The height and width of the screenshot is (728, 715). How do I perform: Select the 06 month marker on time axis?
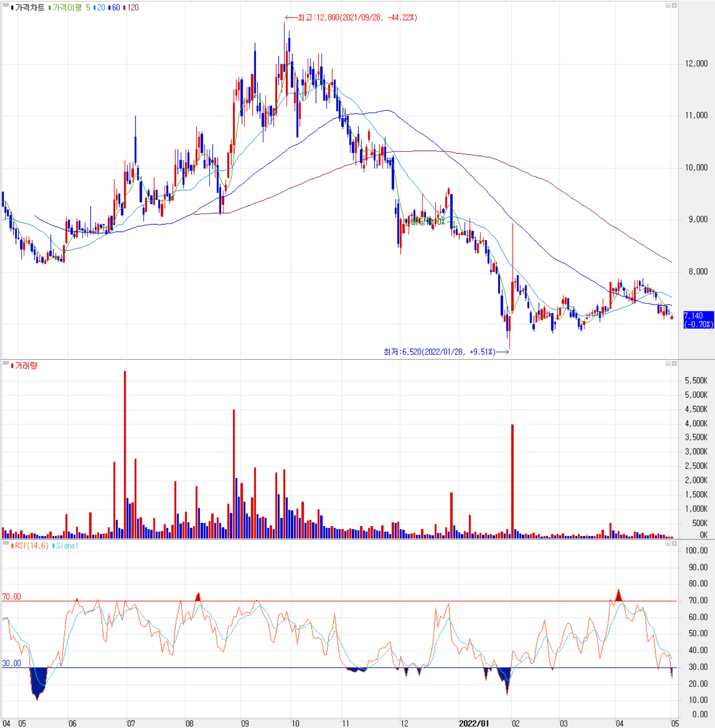coord(73,723)
